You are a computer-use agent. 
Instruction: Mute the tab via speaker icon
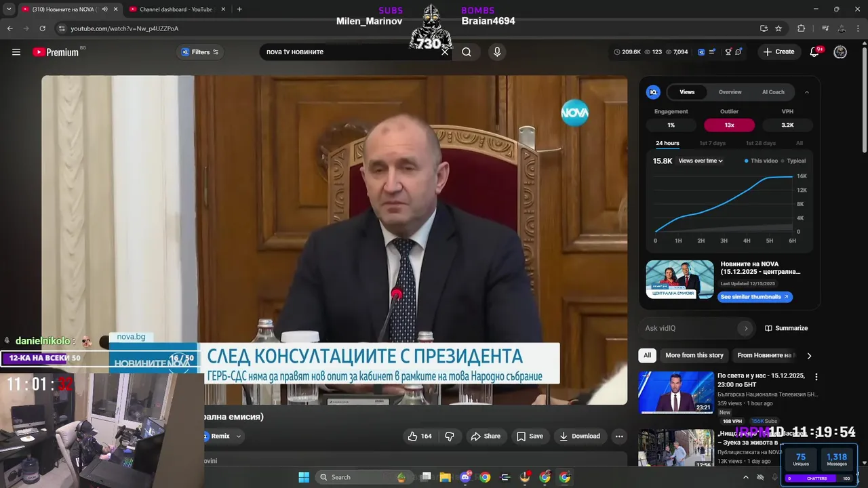[104, 9]
